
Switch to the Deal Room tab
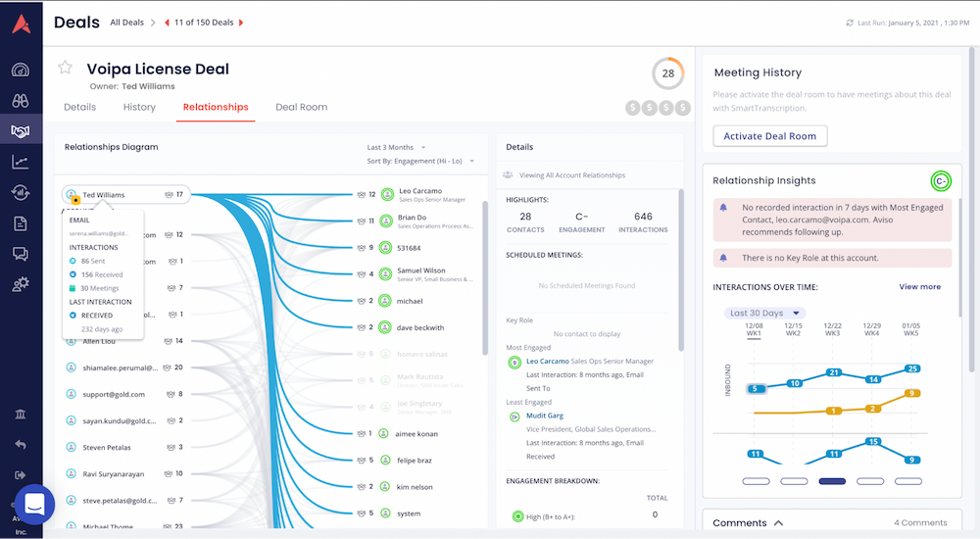point(301,107)
